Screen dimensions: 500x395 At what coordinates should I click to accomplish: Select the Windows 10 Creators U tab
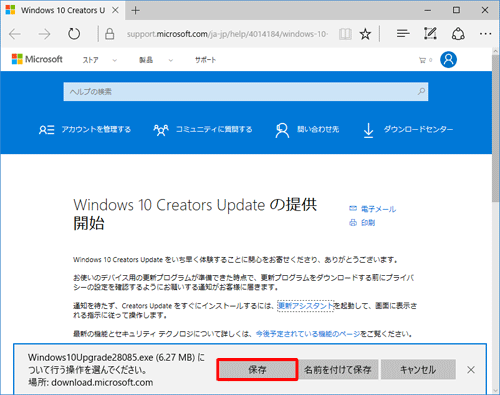[x=63, y=10]
